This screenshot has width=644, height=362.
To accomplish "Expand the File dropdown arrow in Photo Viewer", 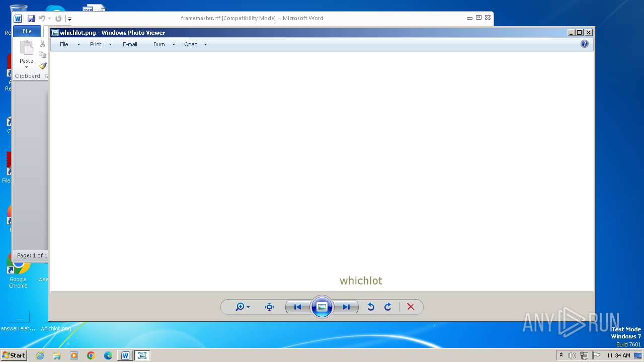I will click(78, 45).
